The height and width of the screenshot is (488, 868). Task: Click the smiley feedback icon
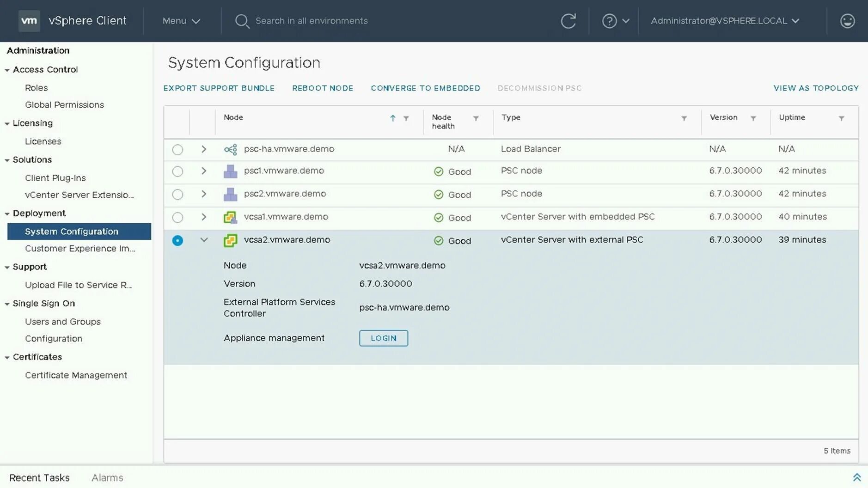click(x=847, y=21)
